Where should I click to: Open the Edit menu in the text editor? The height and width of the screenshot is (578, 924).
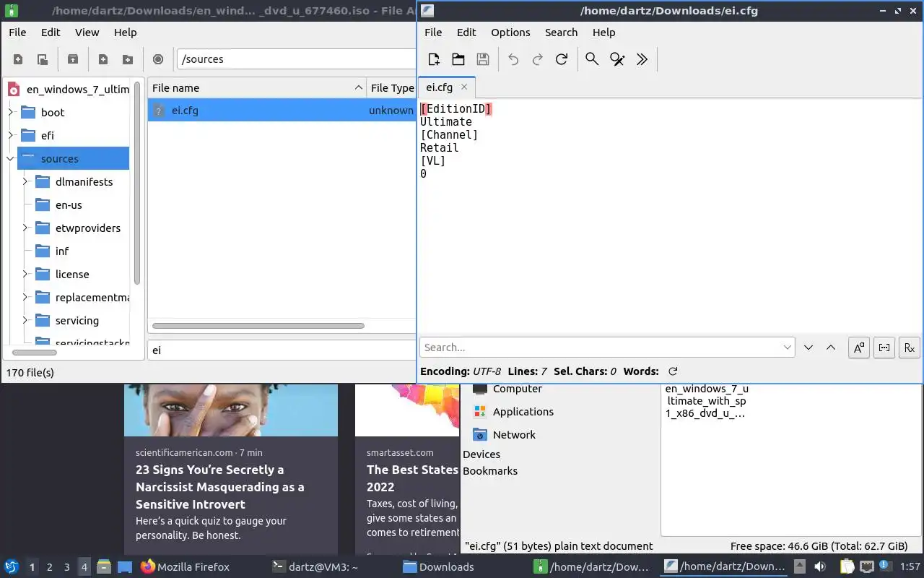point(466,33)
